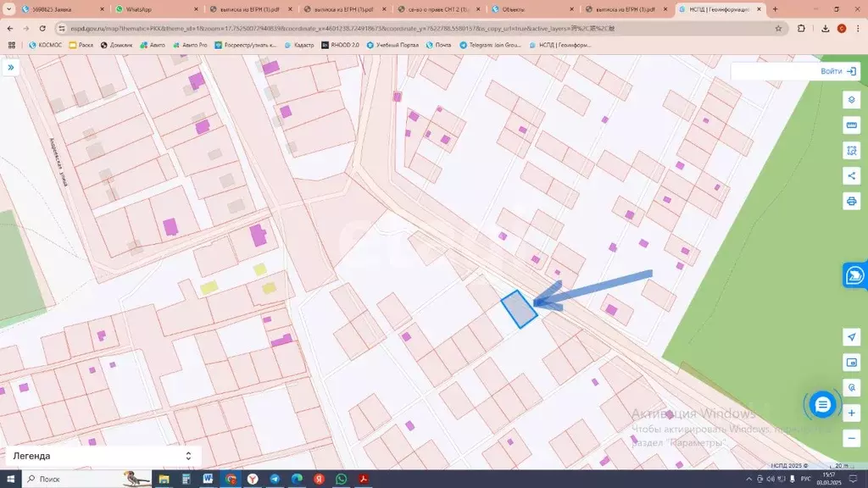Open the Почта bookmark

438,46
